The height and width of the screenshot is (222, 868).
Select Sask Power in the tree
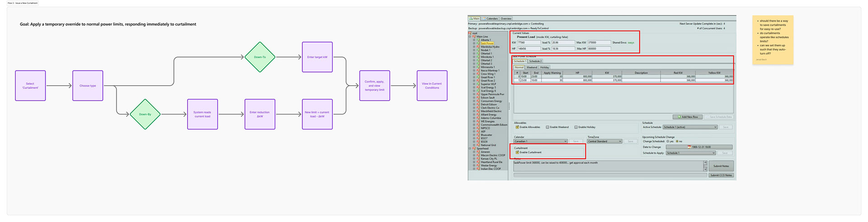(487, 43)
